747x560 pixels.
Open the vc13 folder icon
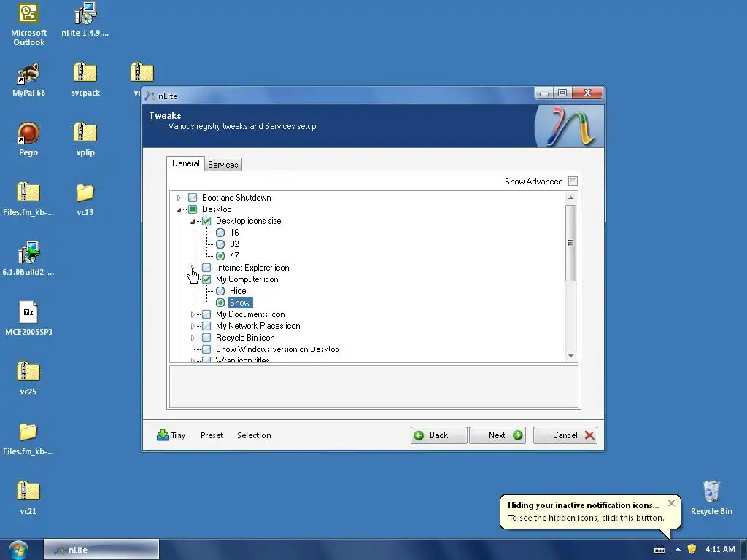(85, 200)
